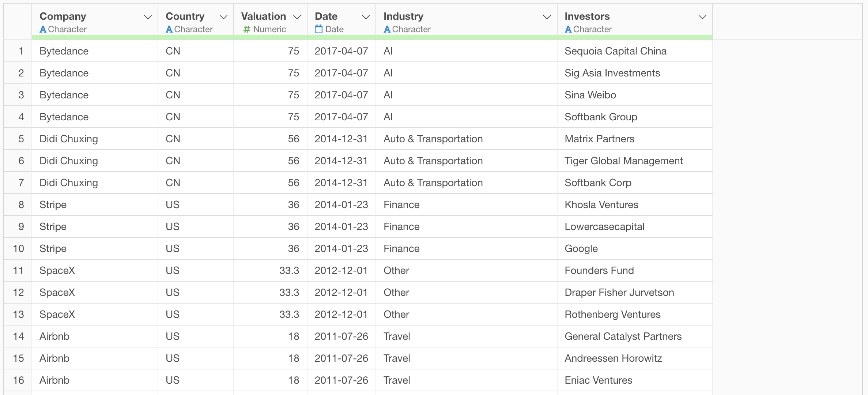Click valuation '33.3' in row 13
The width and height of the screenshot is (868, 395).
(x=270, y=315)
